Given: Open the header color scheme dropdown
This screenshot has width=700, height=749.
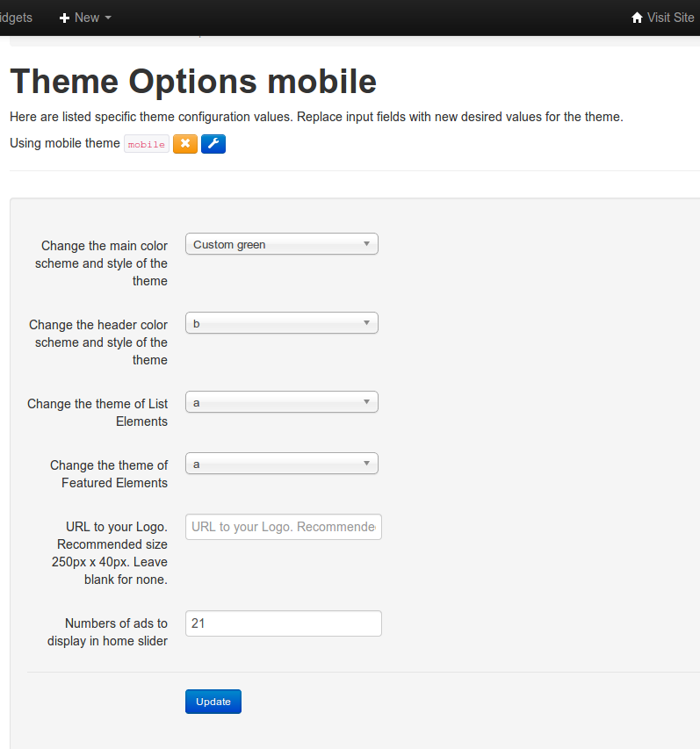Looking at the screenshot, I should coord(281,323).
